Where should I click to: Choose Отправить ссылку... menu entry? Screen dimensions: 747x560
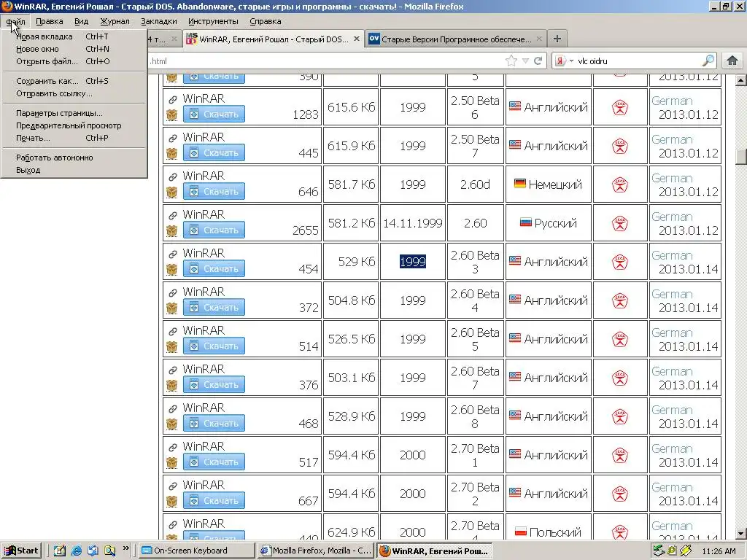click(x=74, y=93)
